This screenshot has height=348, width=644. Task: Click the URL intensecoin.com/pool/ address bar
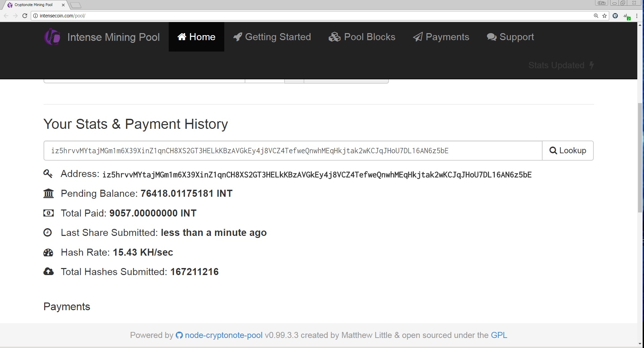point(62,16)
